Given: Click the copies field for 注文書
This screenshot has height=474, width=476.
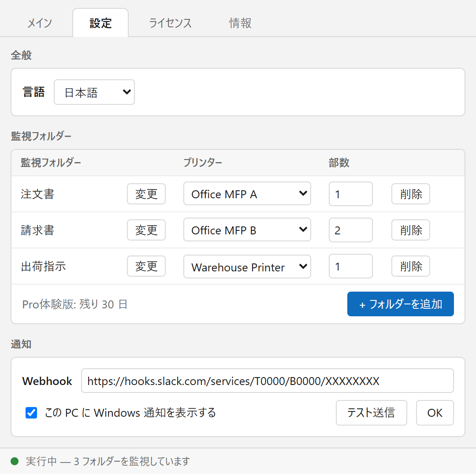Looking at the screenshot, I should 351,194.
